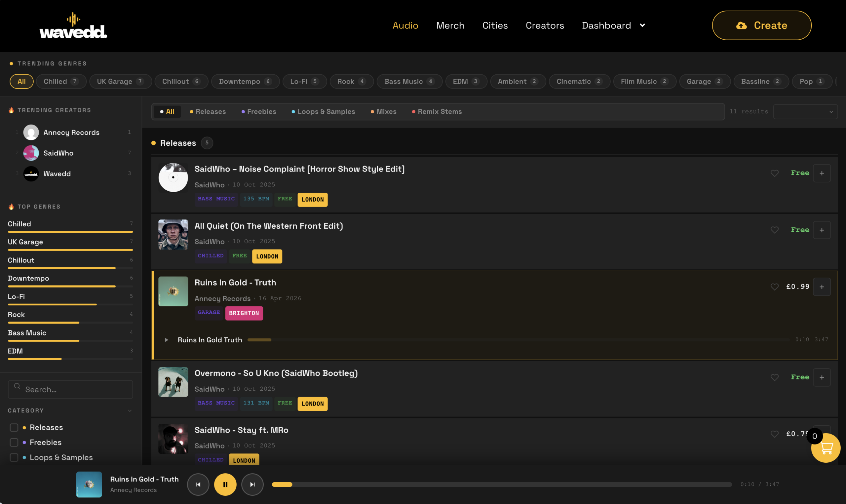Switch to the Freebies tab
Screen dimensions: 846x504
pyautogui.click(x=259, y=112)
